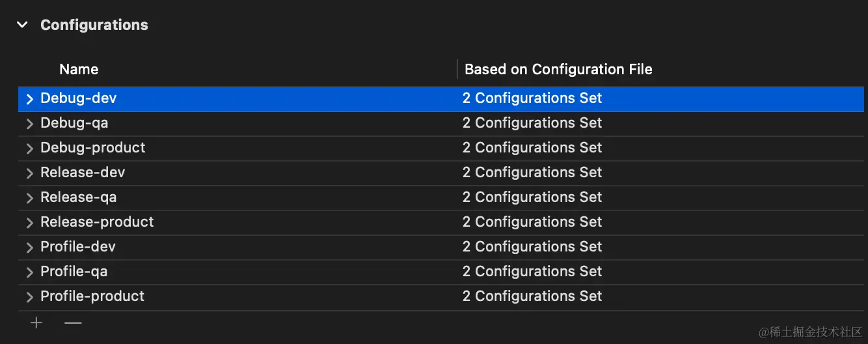Click the plus icon to add configuration
The height and width of the screenshot is (344, 868).
[36, 322]
